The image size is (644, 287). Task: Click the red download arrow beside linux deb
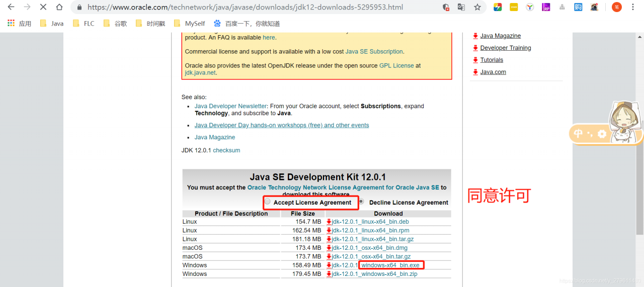(x=329, y=222)
